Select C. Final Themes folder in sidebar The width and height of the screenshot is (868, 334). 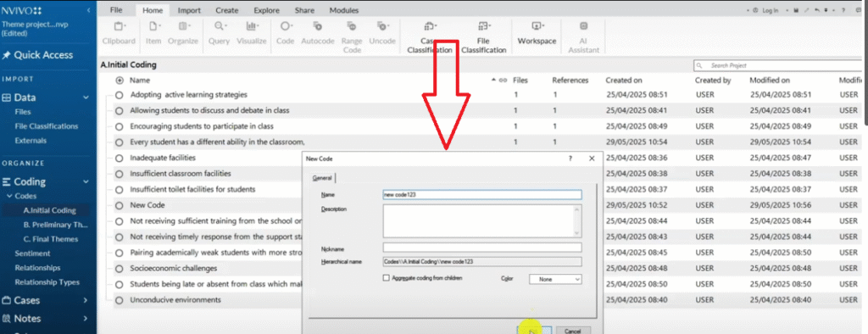click(50, 239)
